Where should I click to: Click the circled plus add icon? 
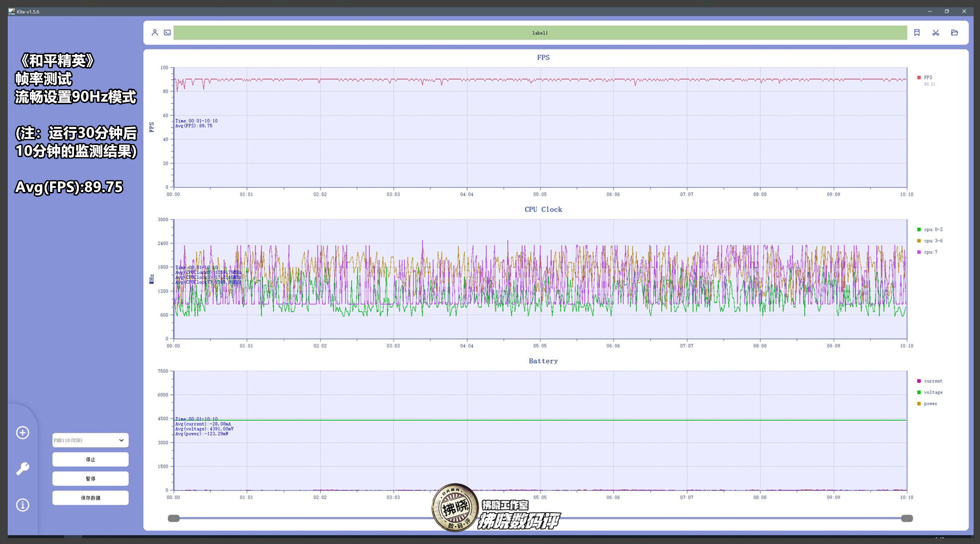[x=23, y=433]
